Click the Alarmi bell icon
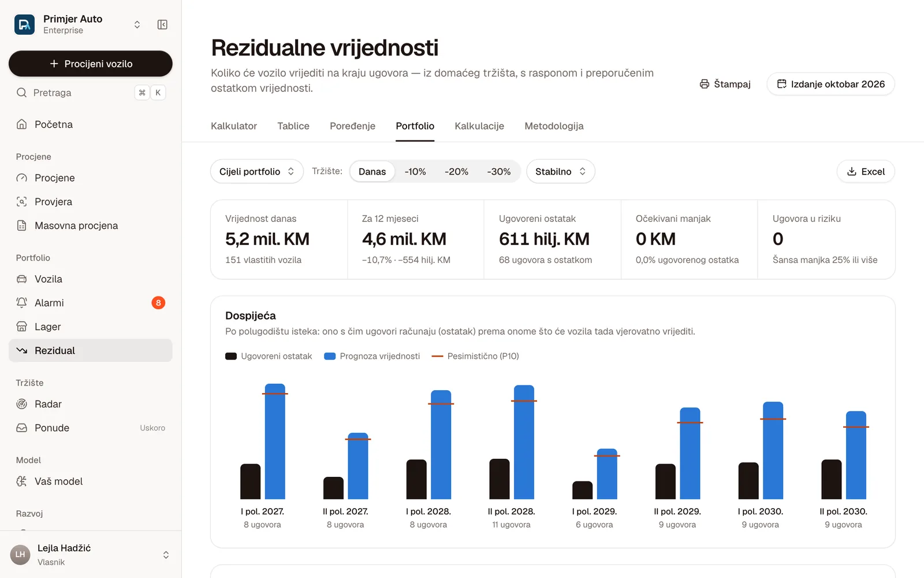This screenshot has height=578, width=924. (x=21, y=303)
